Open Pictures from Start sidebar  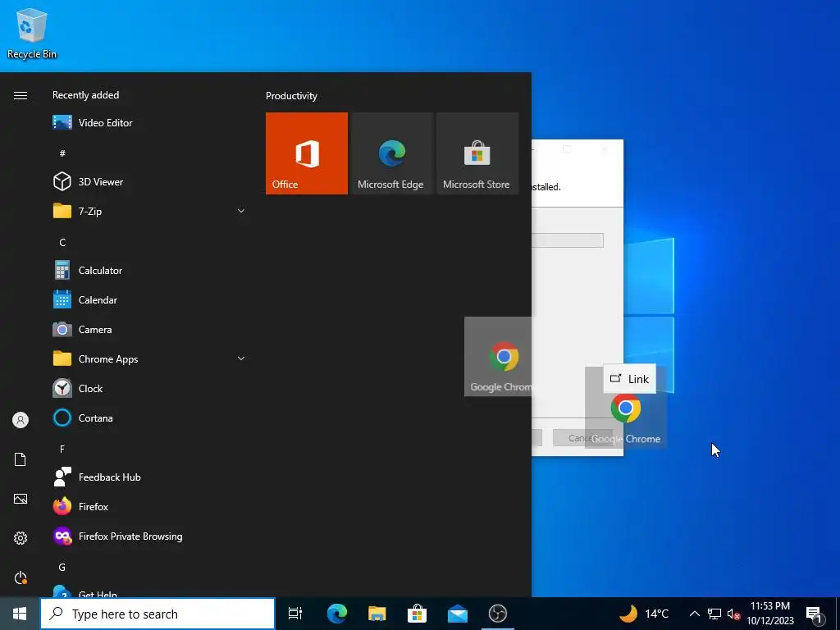pos(21,499)
